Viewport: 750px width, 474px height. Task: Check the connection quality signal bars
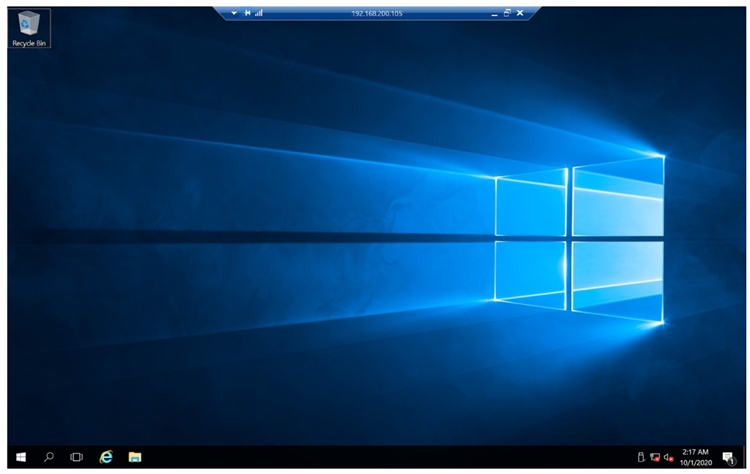[x=259, y=13]
